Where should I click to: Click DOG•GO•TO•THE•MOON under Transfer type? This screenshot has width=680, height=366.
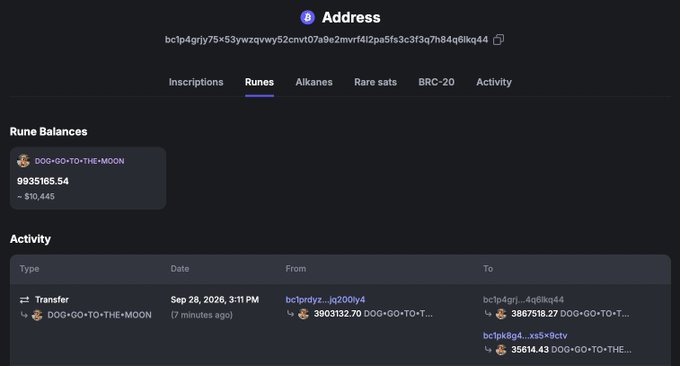tap(99, 315)
